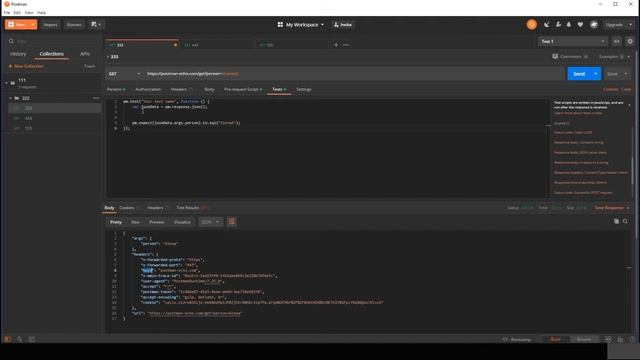Screen dimensions: 640x360
Task: Open the Trash link in sidebar
Action: click(x=89, y=66)
